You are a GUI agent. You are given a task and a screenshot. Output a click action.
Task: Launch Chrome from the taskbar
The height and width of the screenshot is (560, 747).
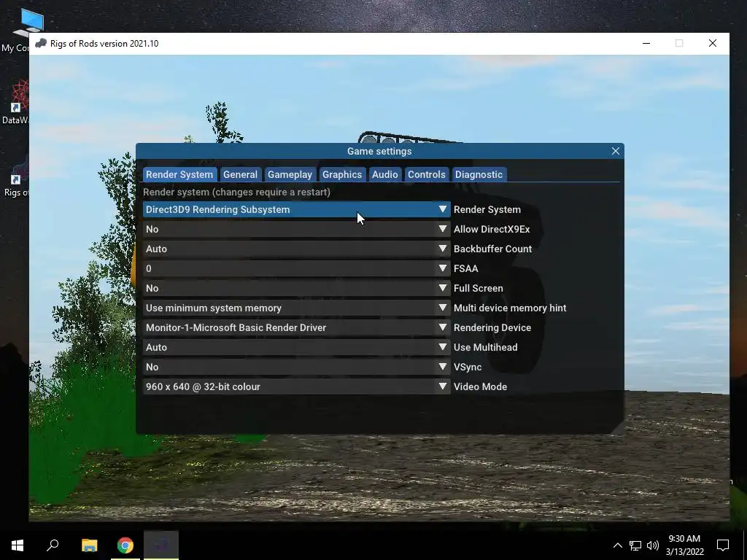tap(125, 545)
